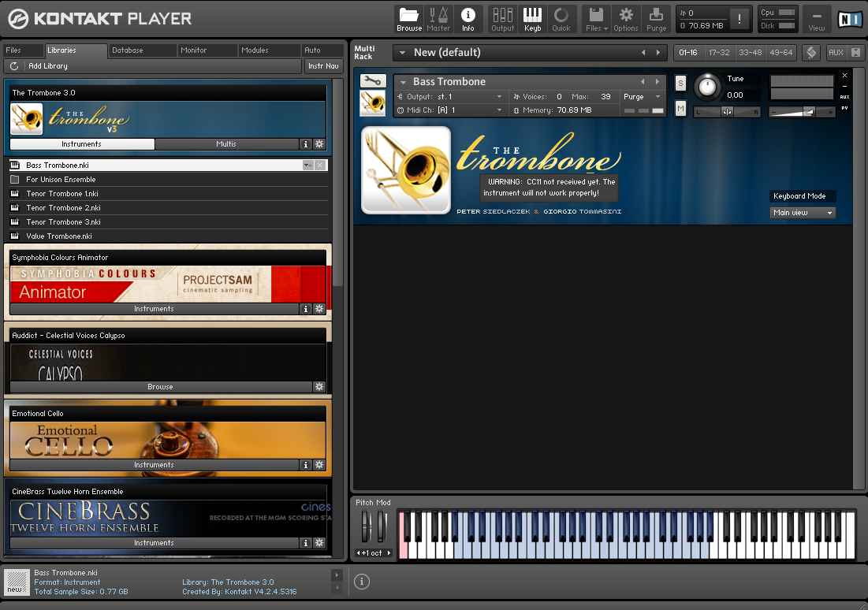This screenshot has height=610, width=868.
Task: Open the Output st. 1 dropdown
Action: [x=499, y=97]
